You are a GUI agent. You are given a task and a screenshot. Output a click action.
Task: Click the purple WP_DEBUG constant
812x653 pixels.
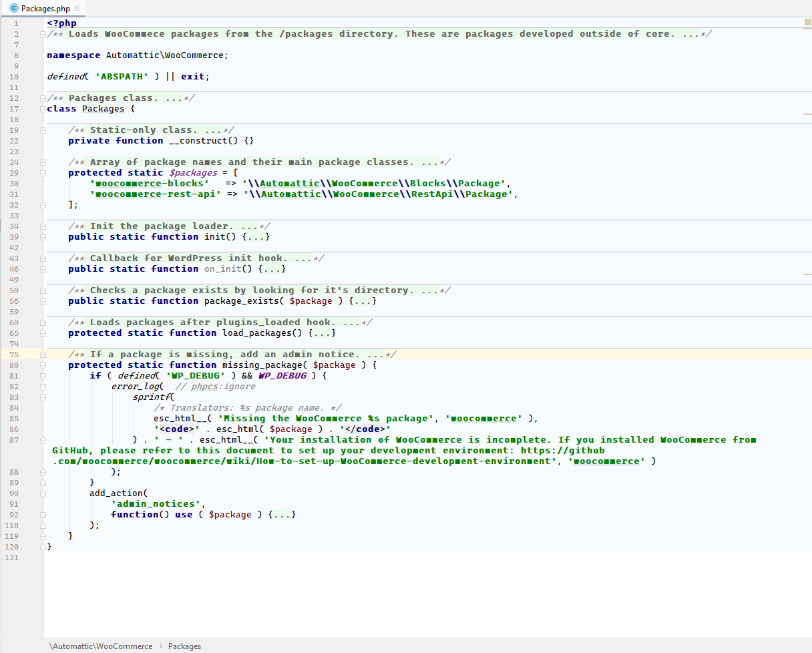click(x=282, y=376)
